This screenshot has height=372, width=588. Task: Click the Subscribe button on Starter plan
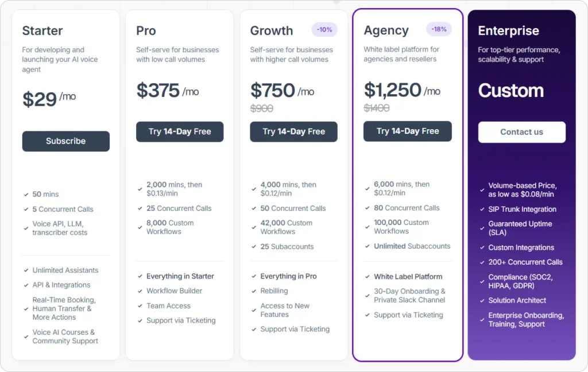65,141
